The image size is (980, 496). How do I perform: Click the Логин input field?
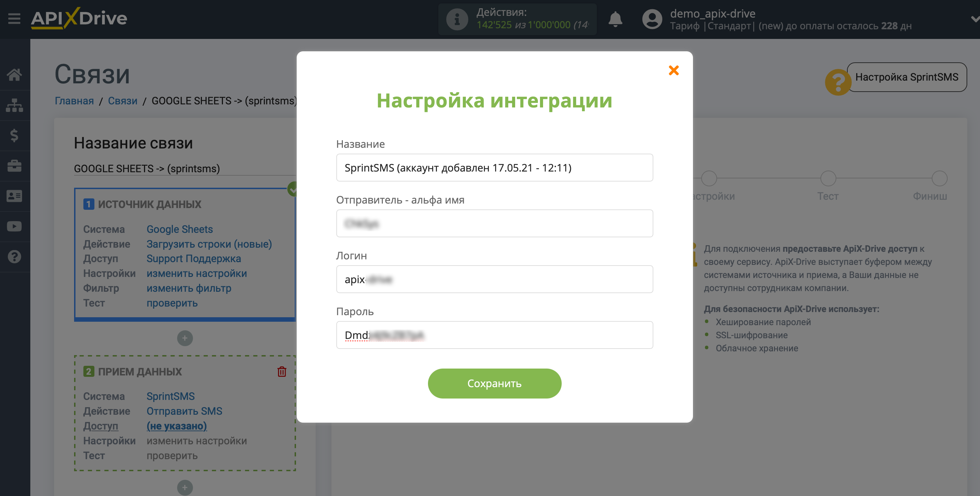click(x=494, y=279)
